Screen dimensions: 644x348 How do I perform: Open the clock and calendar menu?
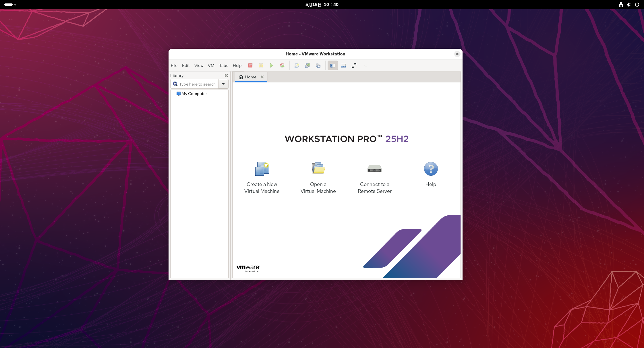[x=322, y=5]
